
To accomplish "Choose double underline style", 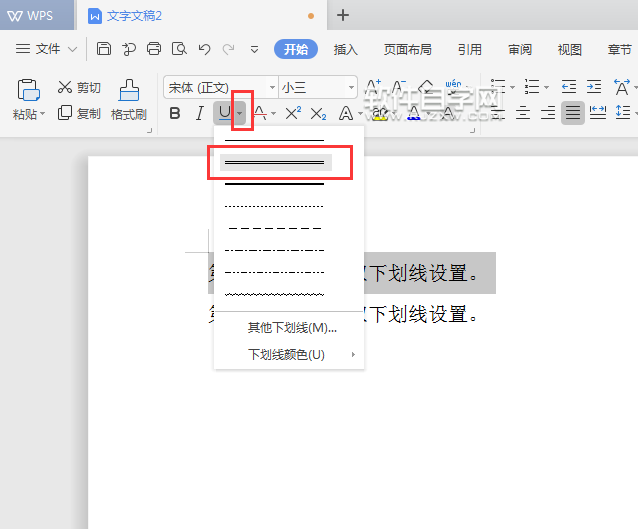I will pyautogui.click(x=275, y=162).
